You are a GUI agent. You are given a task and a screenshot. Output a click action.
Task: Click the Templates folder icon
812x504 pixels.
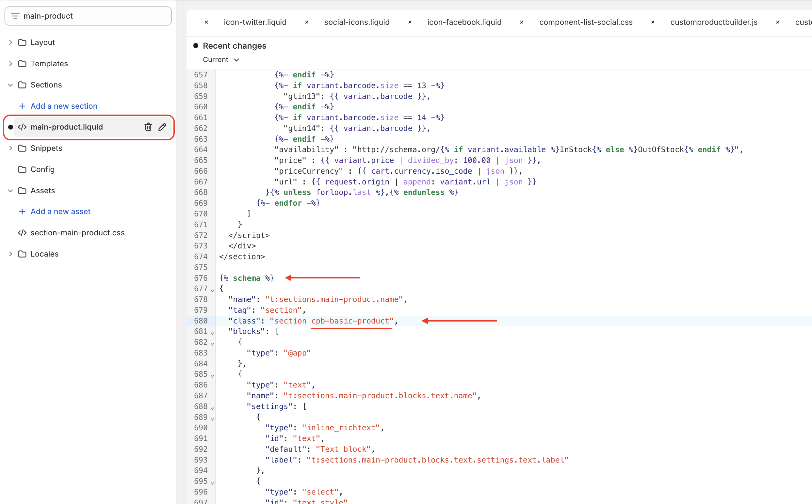pyautogui.click(x=22, y=64)
